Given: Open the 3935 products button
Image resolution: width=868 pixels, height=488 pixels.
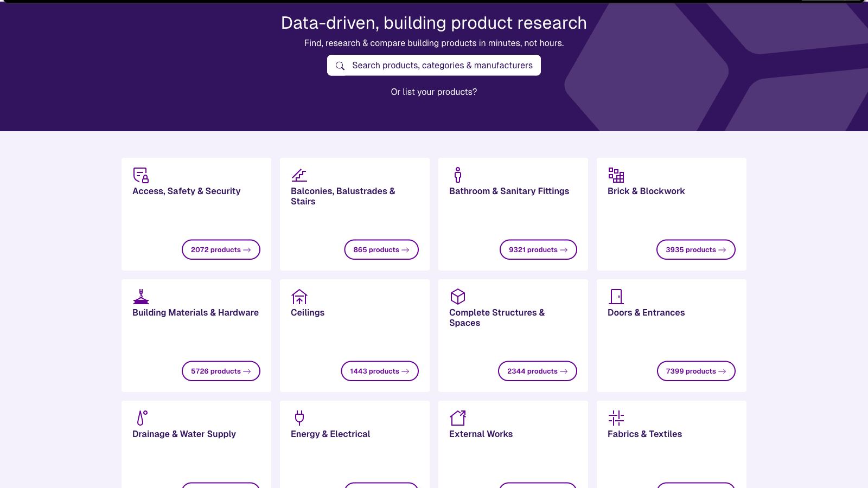Looking at the screenshot, I should click(696, 249).
